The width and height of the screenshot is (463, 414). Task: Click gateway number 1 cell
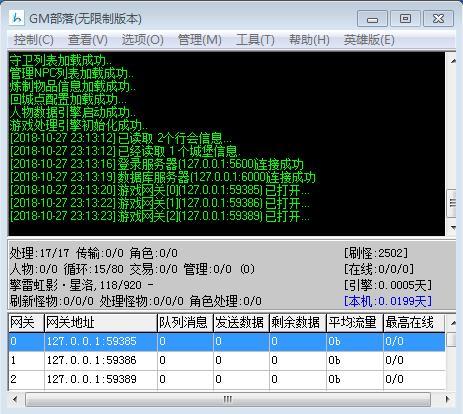26,360
